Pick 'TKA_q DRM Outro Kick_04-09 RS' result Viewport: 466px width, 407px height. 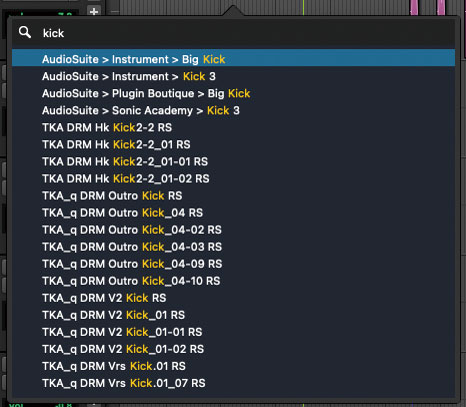coord(233,264)
